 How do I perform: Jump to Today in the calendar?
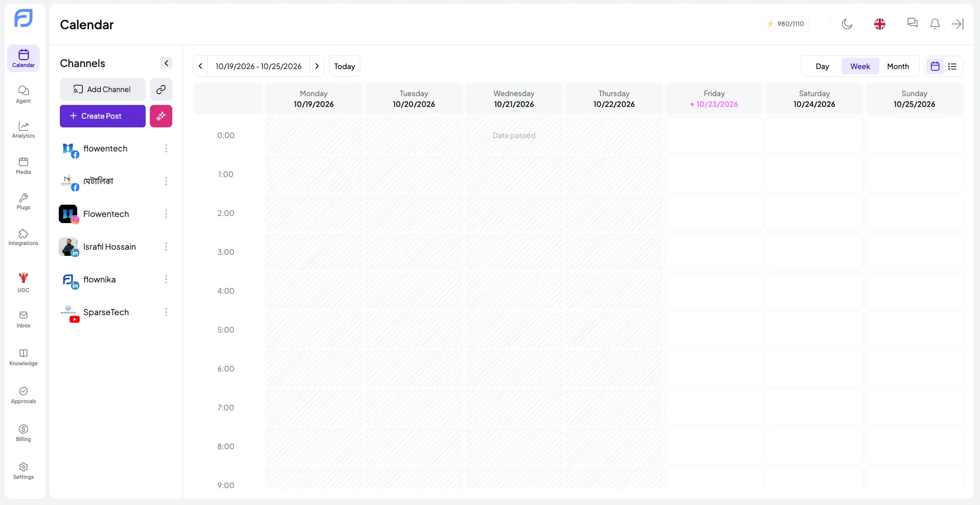345,67
